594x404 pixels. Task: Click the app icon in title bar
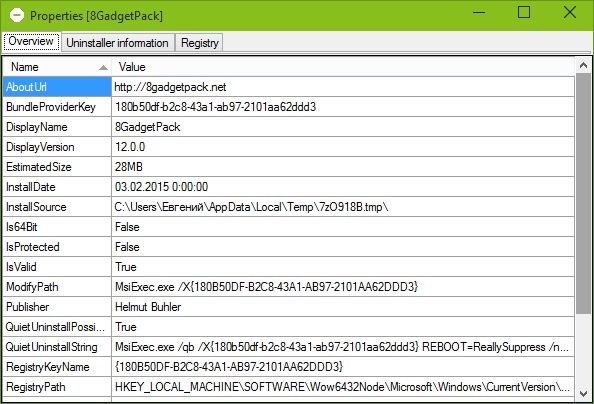click(17, 16)
